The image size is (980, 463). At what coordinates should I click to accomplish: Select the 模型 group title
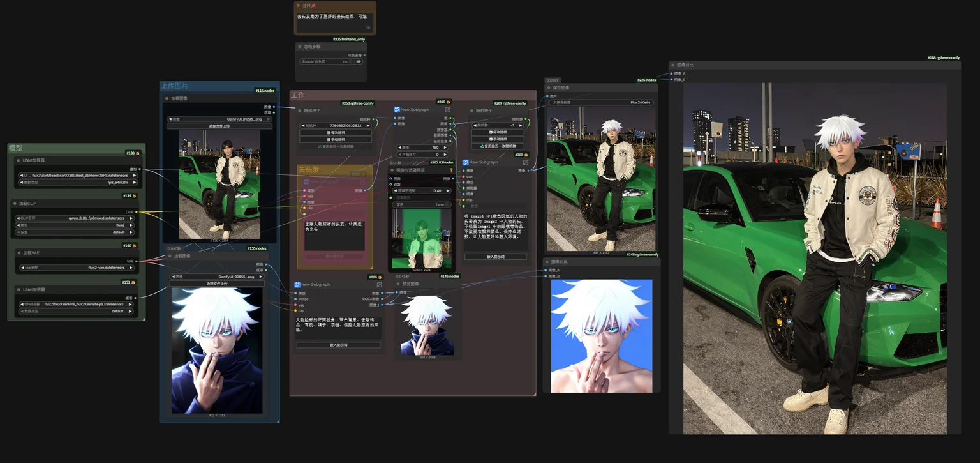click(x=16, y=148)
